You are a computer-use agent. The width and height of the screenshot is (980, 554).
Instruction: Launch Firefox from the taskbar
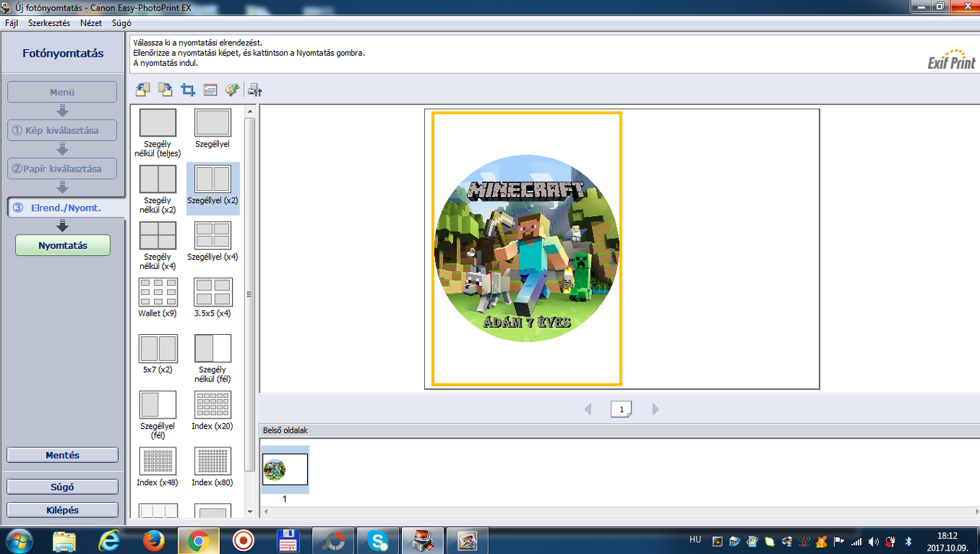tap(154, 541)
